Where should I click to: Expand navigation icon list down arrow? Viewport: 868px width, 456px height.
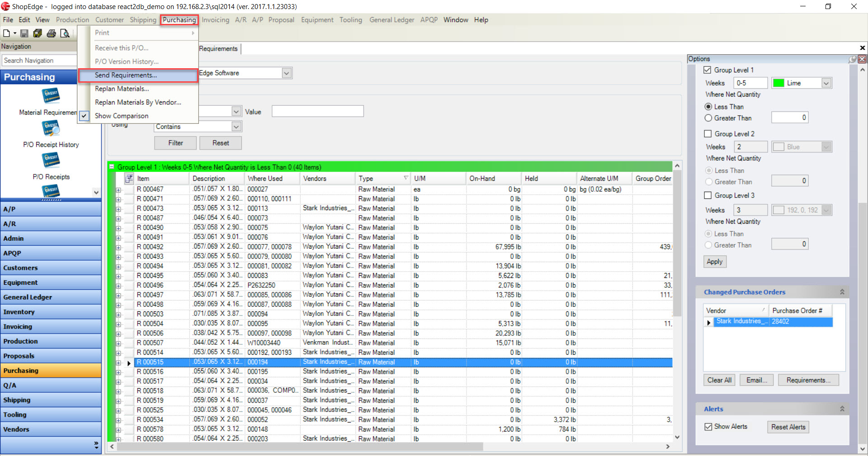pos(96,192)
